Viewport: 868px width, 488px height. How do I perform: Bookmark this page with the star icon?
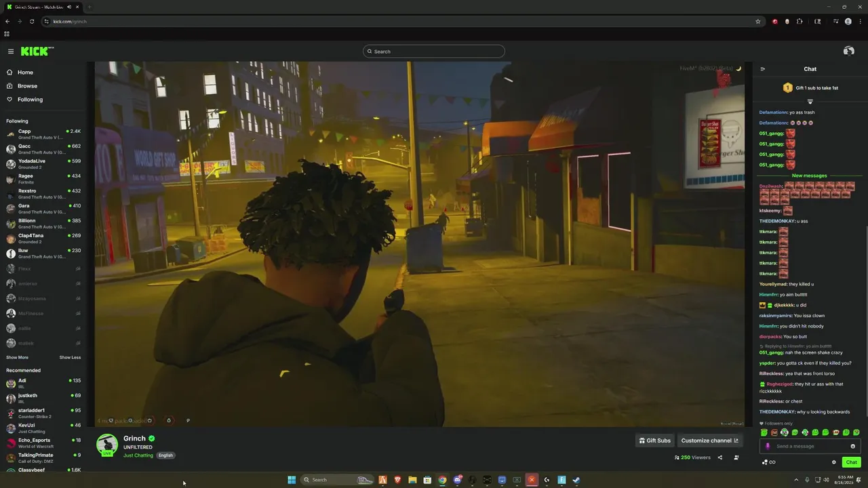click(757, 21)
